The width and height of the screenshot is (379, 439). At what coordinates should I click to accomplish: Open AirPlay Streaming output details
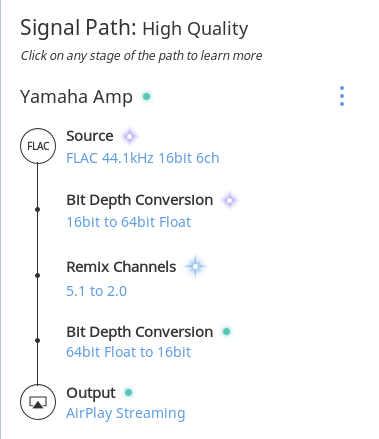coord(126,413)
